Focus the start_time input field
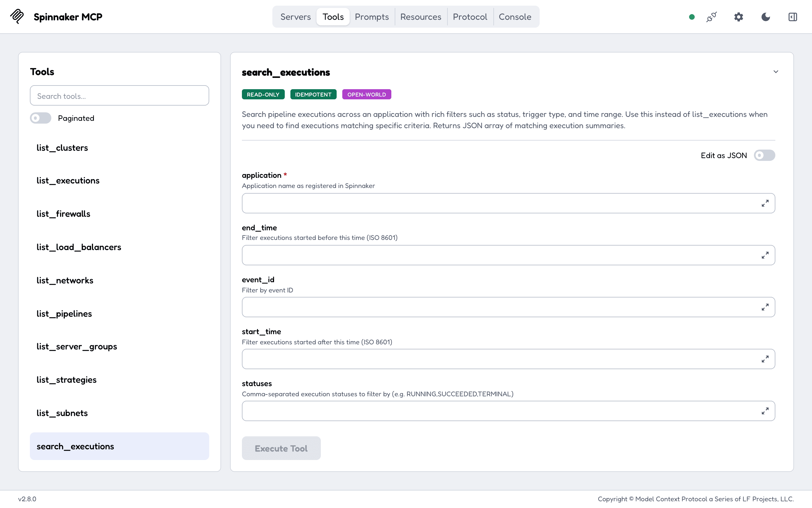The image size is (812, 508). (508, 359)
